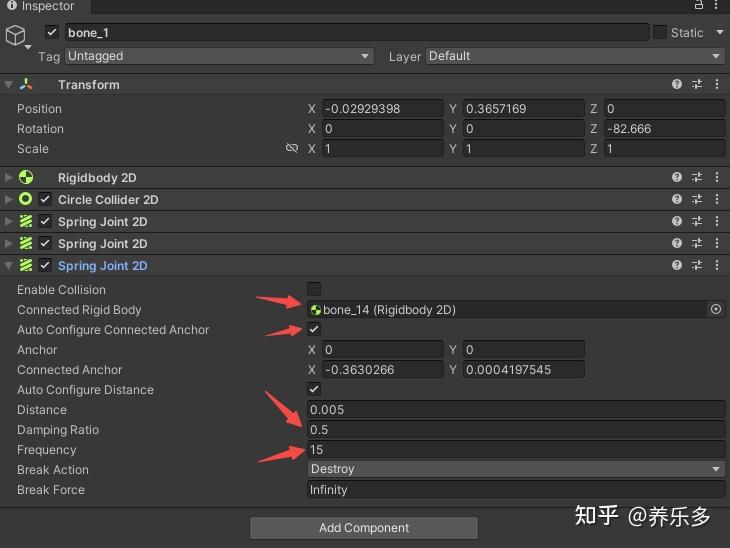Disable the expanded Spring Joint 2D checkbox
Viewport: 730px width, 548px height.
pos(45,265)
